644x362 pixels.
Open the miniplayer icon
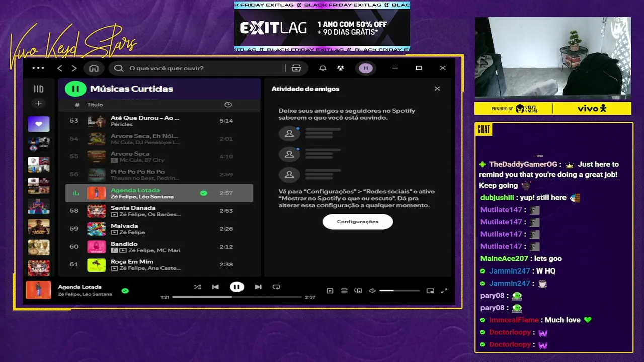430,291
